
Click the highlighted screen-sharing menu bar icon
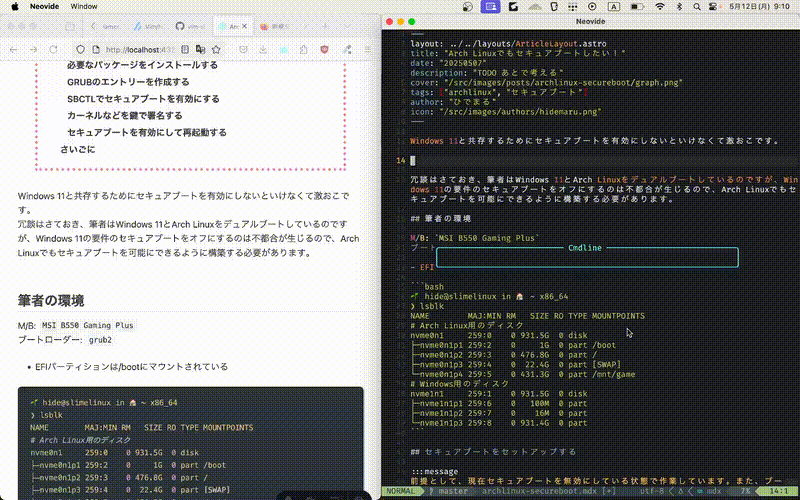490,7
